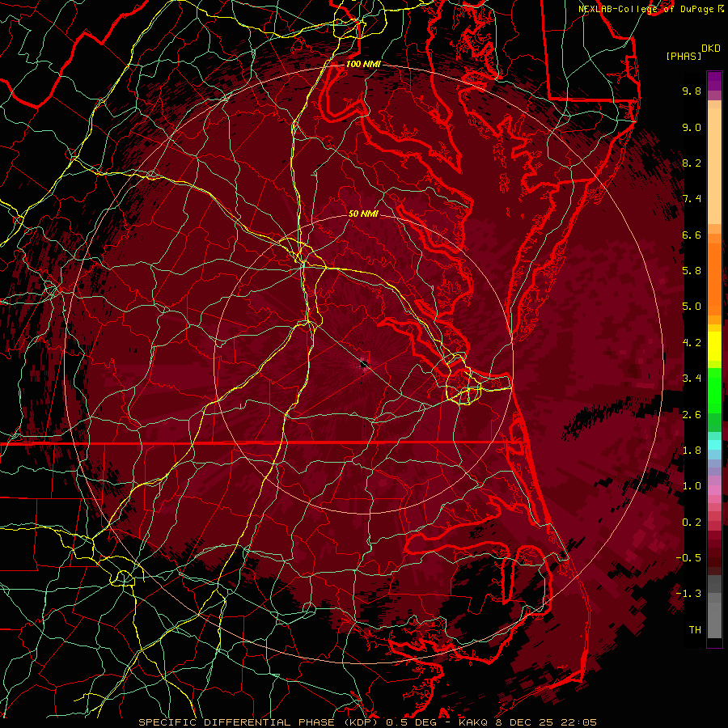728x728 pixels.
Task: Click the 7.4 scale value
Action: (692, 199)
